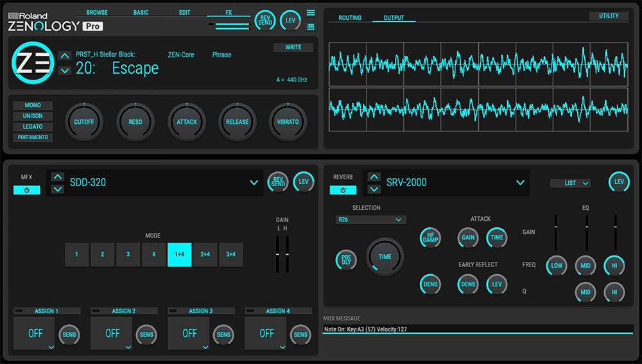Click the reverb PRE DLY knob
Viewport: 642px width, 364px height.
[x=347, y=259]
